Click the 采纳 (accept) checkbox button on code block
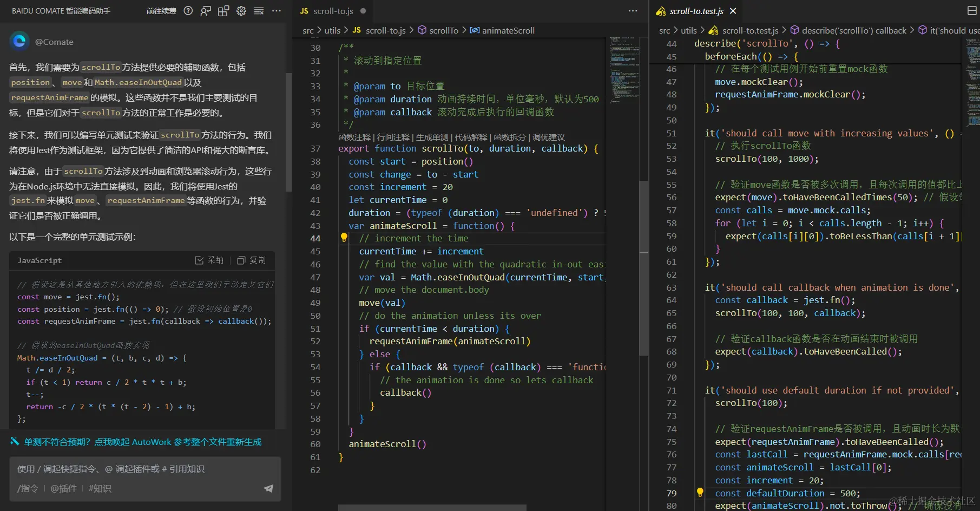 pyautogui.click(x=209, y=260)
